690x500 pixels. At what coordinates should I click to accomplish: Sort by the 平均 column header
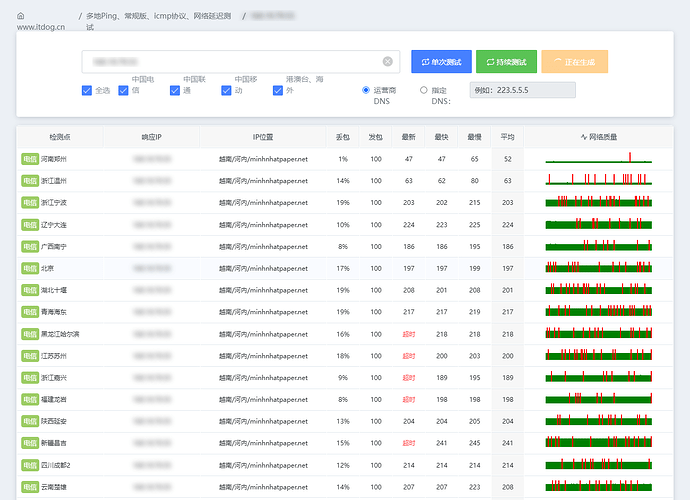[507, 137]
